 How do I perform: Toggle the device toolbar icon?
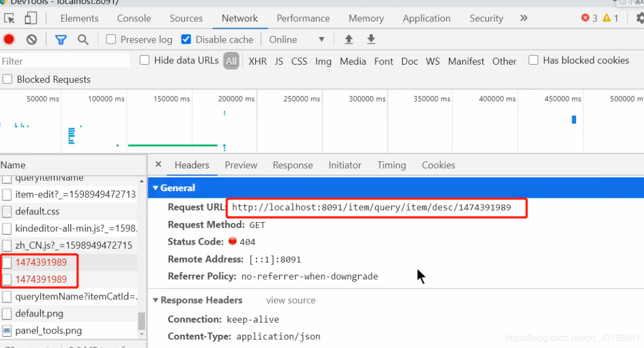pos(31,18)
